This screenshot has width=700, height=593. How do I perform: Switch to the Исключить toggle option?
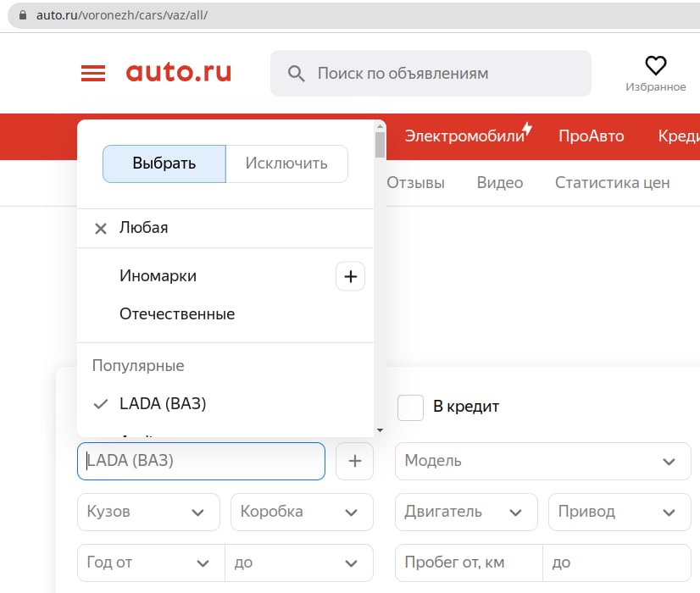[286, 163]
